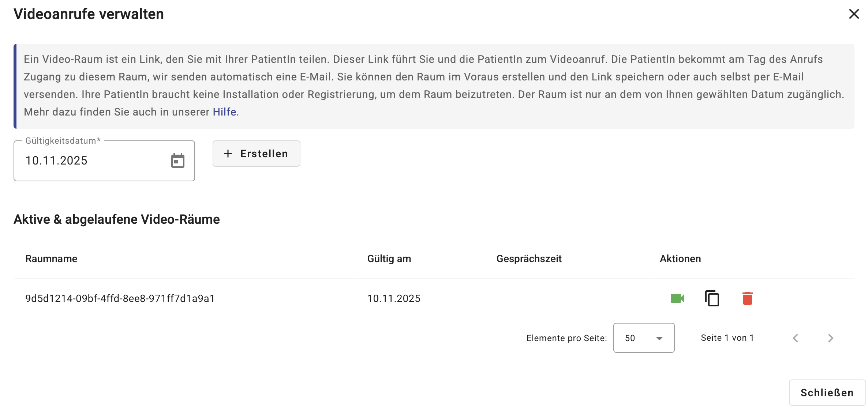Click Erstellen to create a new room
Viewport: 868px width, 408px height.
(x=256, y=154)
